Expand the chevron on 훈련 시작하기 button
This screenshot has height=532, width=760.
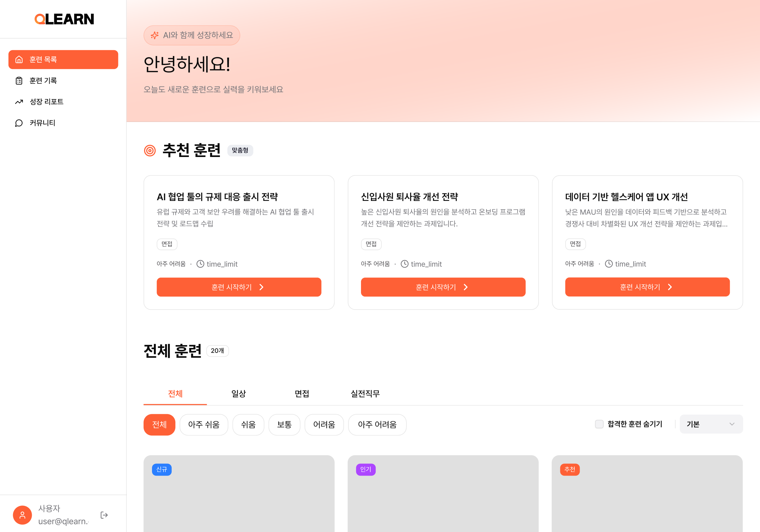click(x=261, y=287)
